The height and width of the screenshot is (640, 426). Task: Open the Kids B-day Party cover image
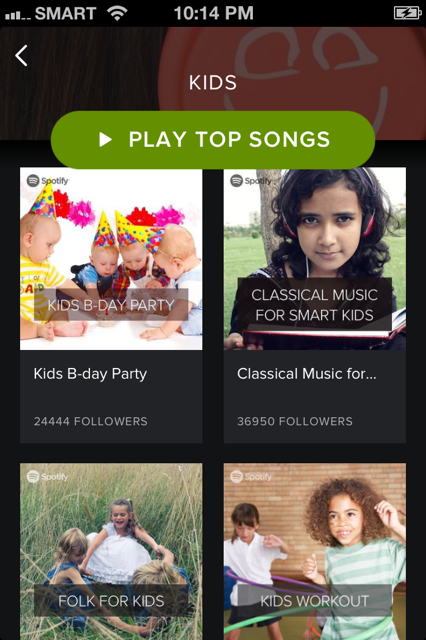pyautogui.click(x=111, y=259)
